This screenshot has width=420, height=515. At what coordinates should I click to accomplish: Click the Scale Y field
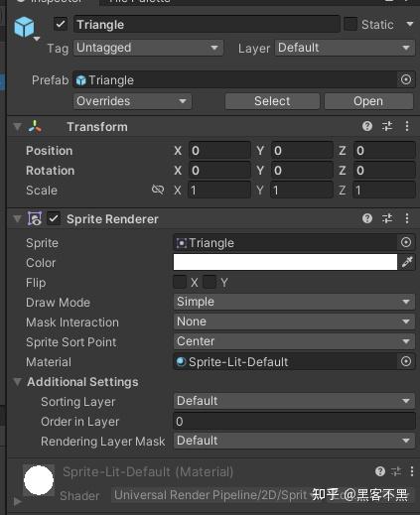point(302,191)
